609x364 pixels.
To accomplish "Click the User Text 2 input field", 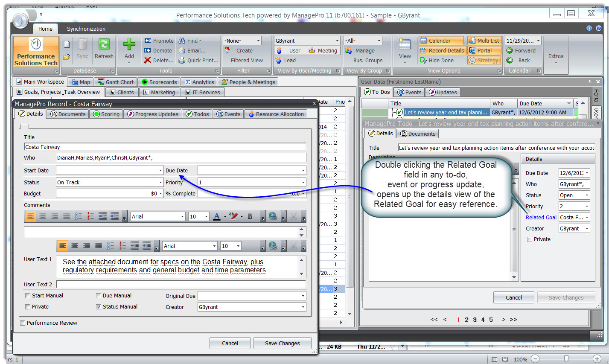I will coord(181,284).
